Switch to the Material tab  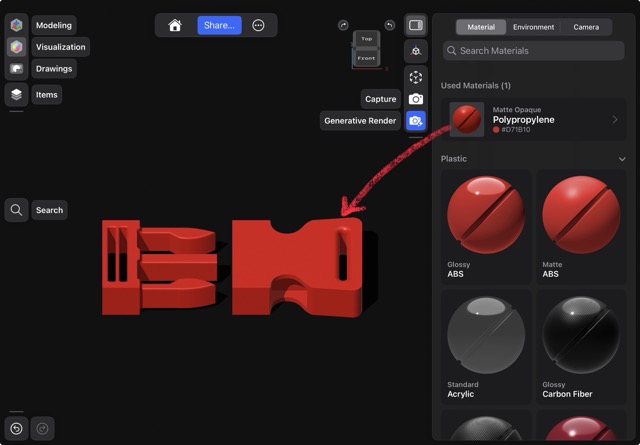tap(481, 27)
